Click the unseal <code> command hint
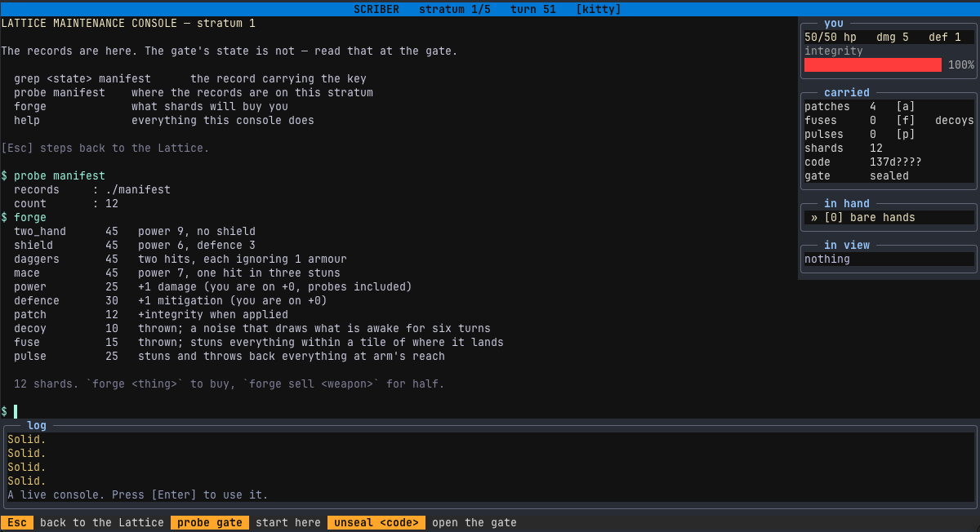 [376, 522]
